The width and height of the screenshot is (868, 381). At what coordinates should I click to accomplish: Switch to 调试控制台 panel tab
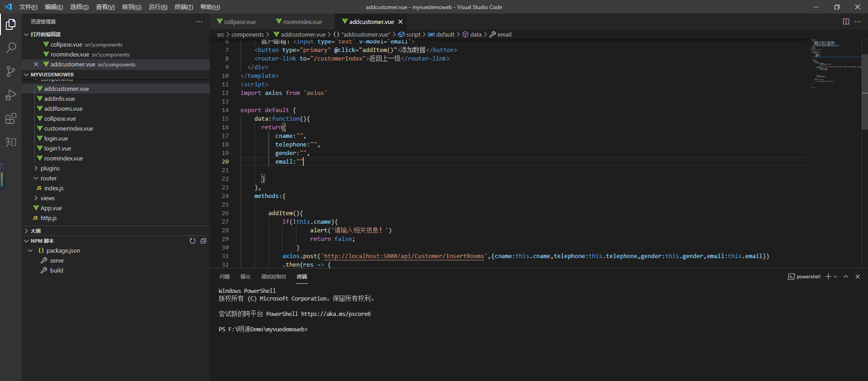pyautogui.click(x=274, y=277)
